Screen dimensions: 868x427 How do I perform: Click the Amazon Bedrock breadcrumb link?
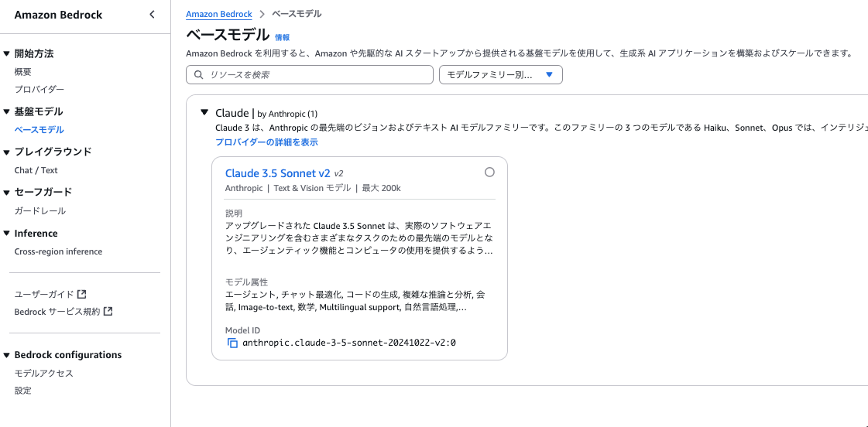219,15
